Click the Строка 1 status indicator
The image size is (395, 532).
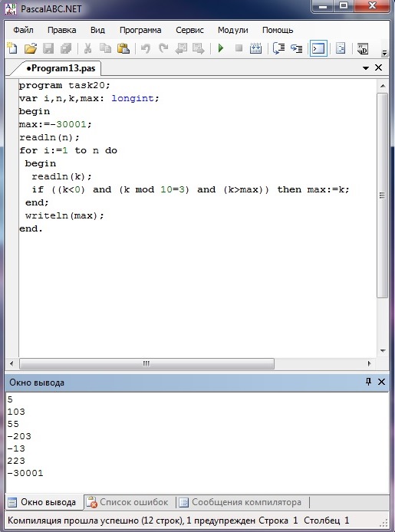pyautogui.click(x=278, y=521)
